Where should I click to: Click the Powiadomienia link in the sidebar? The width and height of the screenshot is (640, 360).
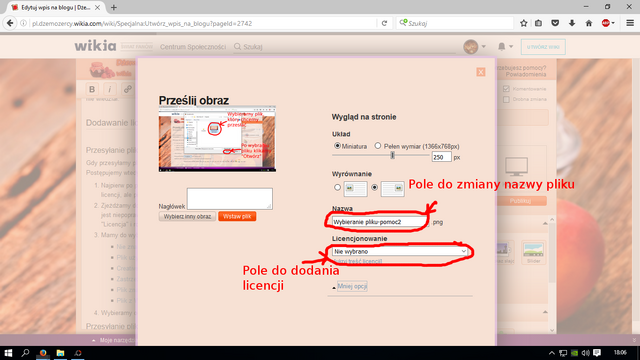526,74
